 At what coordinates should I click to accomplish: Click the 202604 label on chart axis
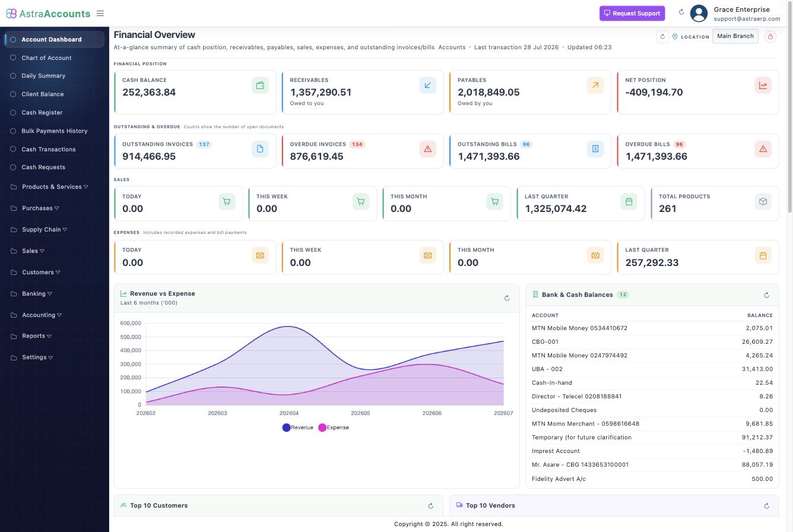(x=289, y=413)
